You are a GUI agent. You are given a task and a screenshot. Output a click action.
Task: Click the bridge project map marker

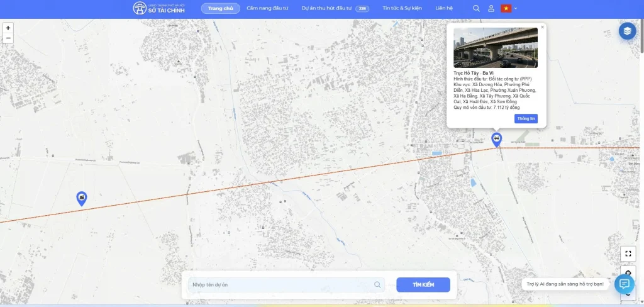[x=497, y=140]
